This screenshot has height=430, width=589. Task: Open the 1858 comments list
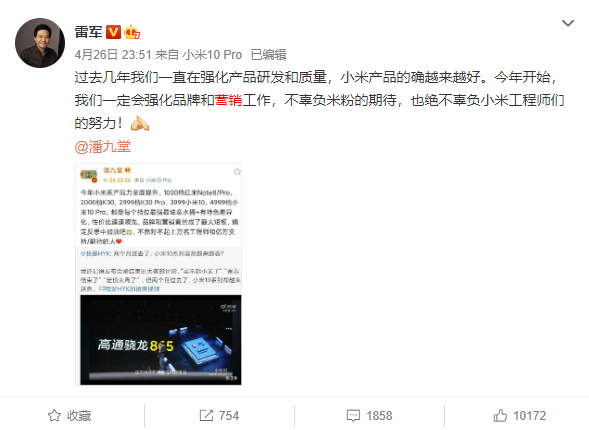coord(379,416)
